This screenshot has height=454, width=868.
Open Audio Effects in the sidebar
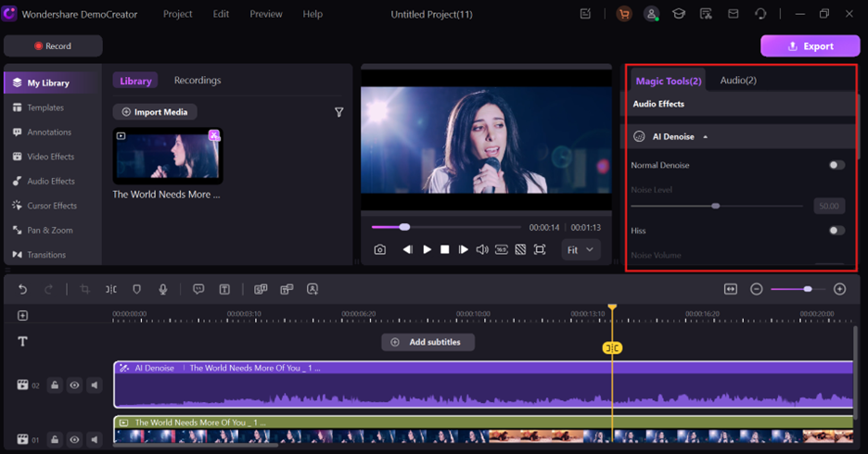(51, 181)
